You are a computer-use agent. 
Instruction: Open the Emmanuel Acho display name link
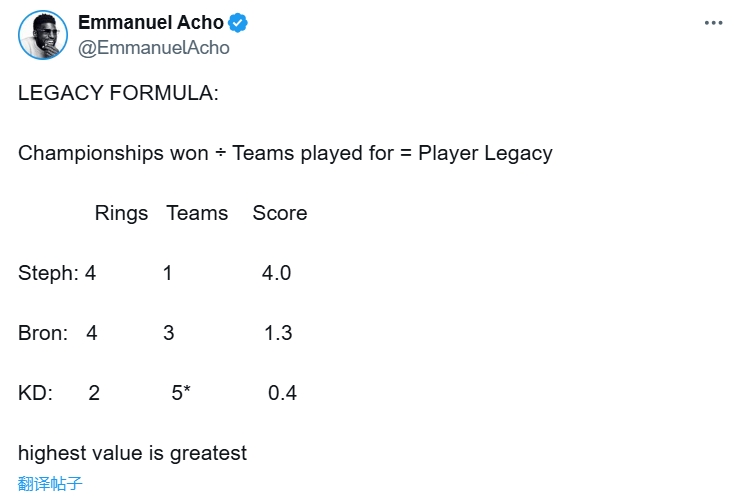pyautogui.click(x=150, y=23)
